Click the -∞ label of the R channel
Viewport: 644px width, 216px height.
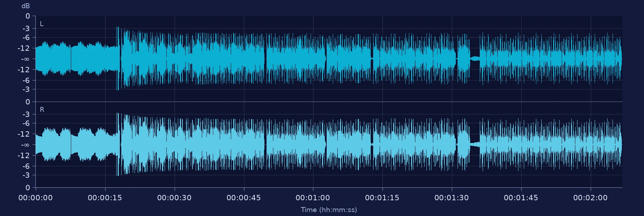[25, 145]
